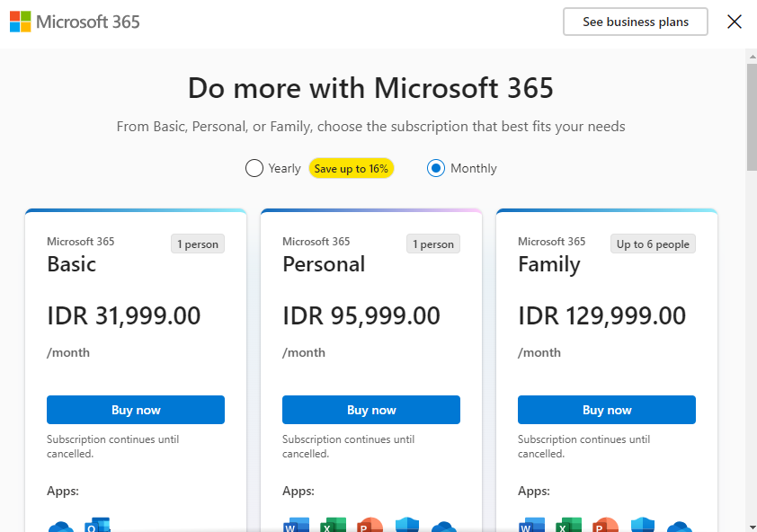The height and width of the screenshot is (532, 757).
Task: Click the 1 person badge on Basic plan
Action: point(198,244)
